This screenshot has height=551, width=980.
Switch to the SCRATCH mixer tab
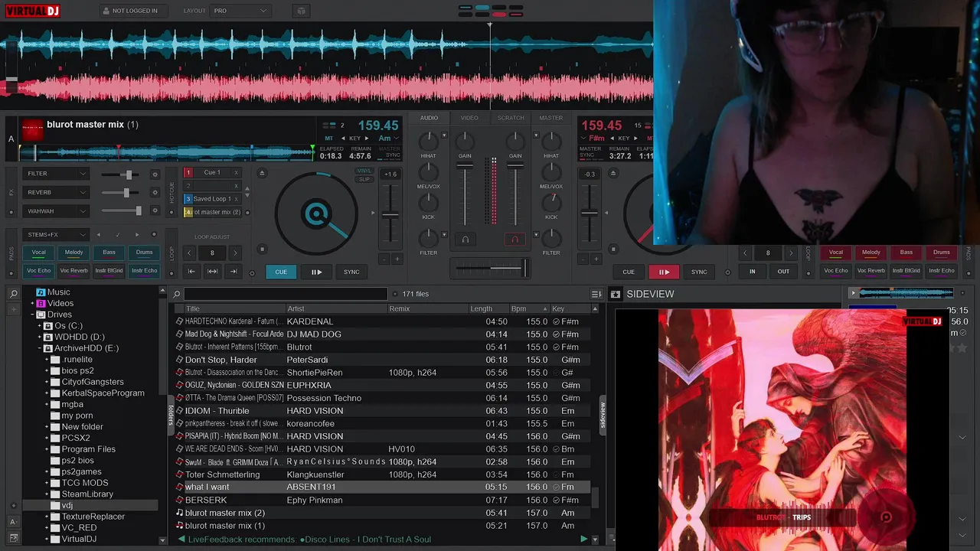click(511, 118)
